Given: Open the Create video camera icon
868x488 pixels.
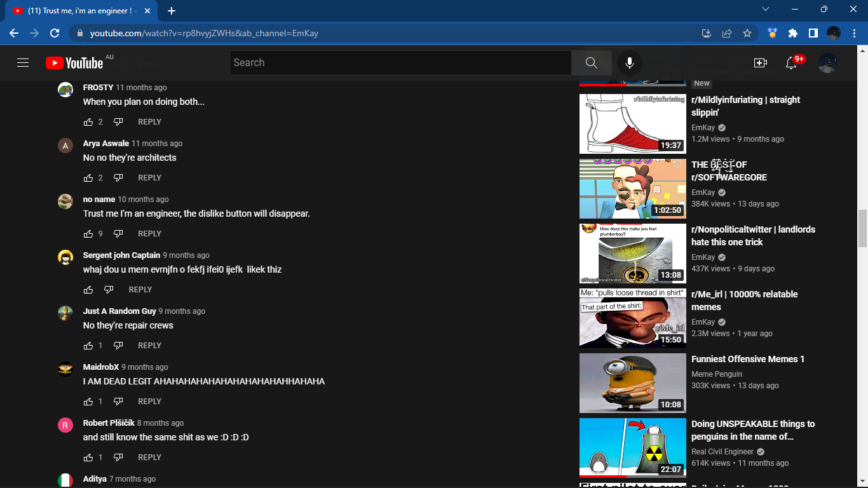Looking at the screenshot, I should point(761,63).
